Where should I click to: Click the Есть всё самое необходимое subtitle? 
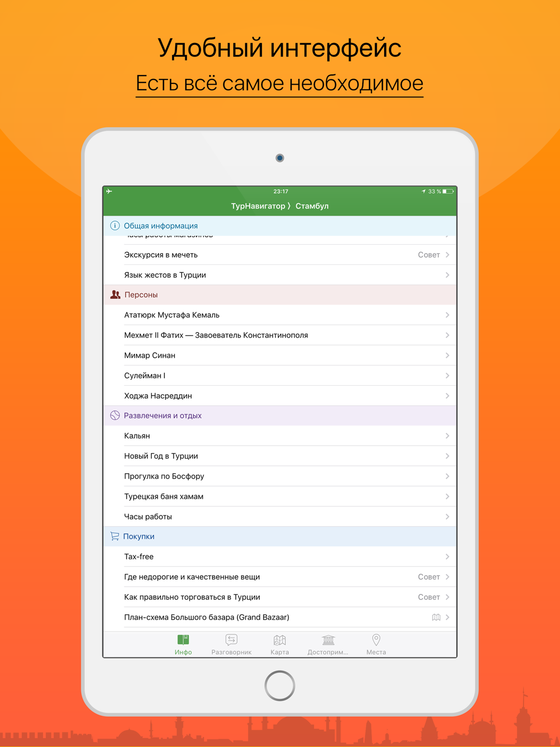tap(279, 83)
